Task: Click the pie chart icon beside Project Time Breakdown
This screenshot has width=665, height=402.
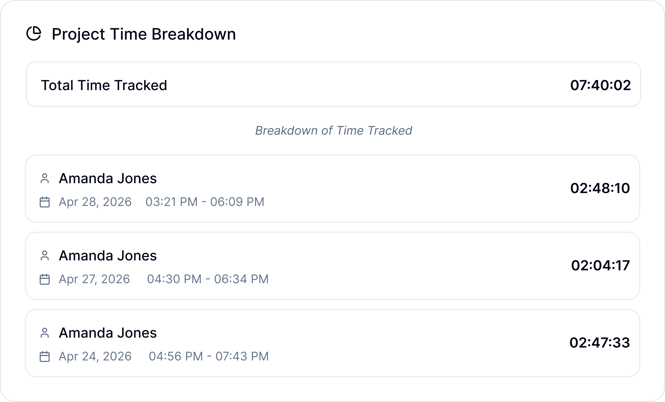Action: 34,34
